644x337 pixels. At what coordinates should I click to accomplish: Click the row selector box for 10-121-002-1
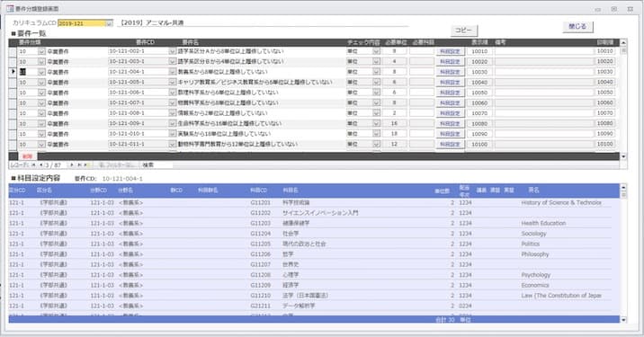[13, 51]
